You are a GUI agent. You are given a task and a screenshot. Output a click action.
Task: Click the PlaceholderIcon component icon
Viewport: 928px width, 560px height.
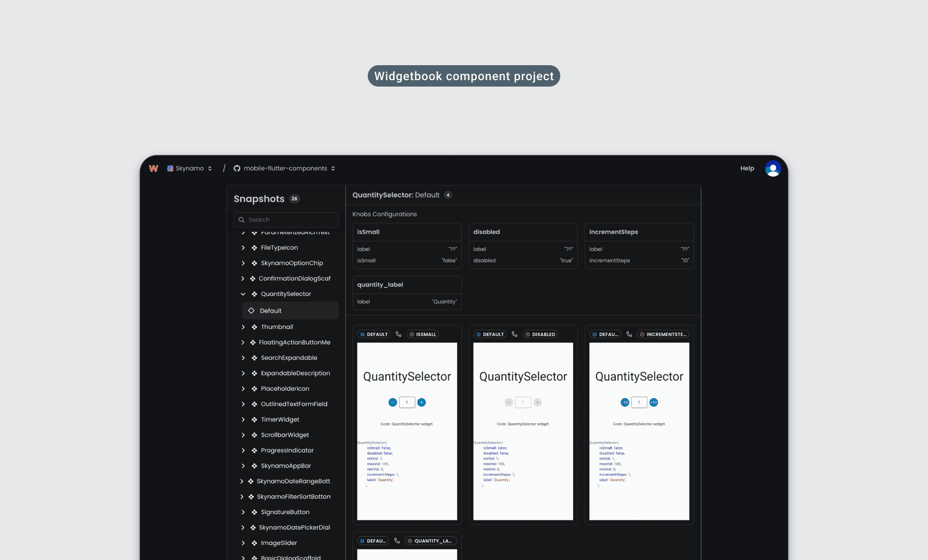[254, 388]
